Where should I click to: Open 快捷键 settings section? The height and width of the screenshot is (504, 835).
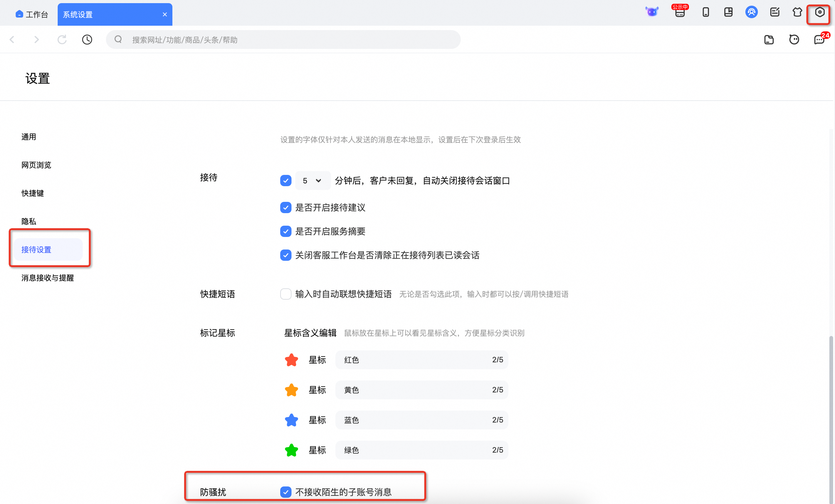(33, 193)
